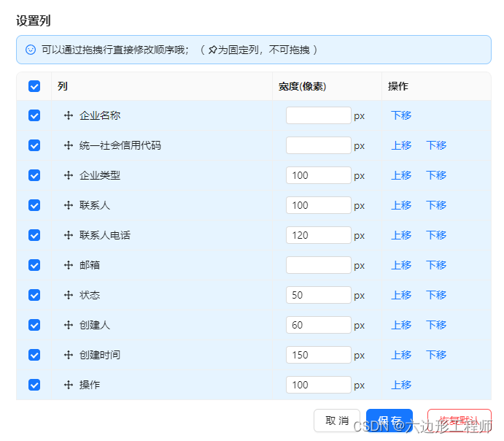Image resolution: width=504 pixels, height=441 pixels.
Task: Move 企业类型 up with 上移
Action: tap(401, 175)
